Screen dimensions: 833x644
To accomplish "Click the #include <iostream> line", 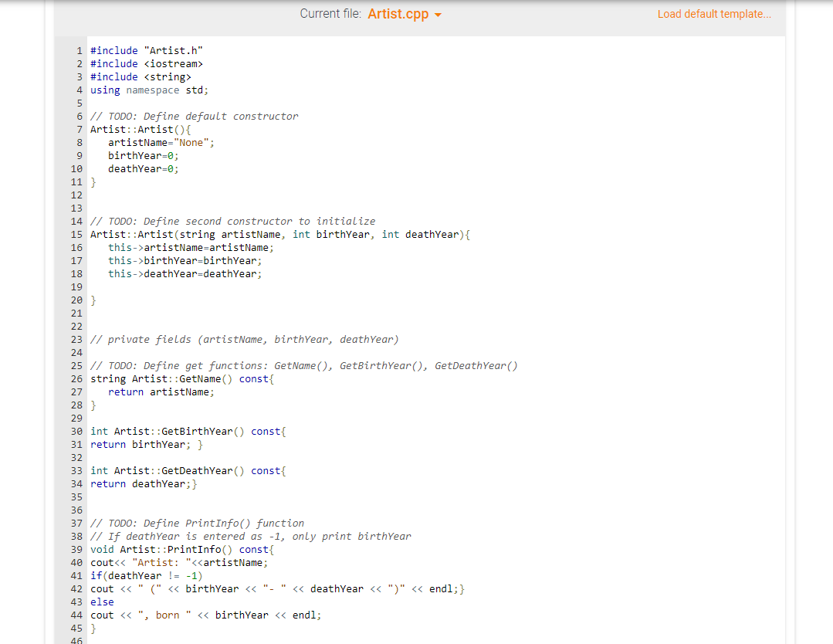I will (x=147, y=64).
